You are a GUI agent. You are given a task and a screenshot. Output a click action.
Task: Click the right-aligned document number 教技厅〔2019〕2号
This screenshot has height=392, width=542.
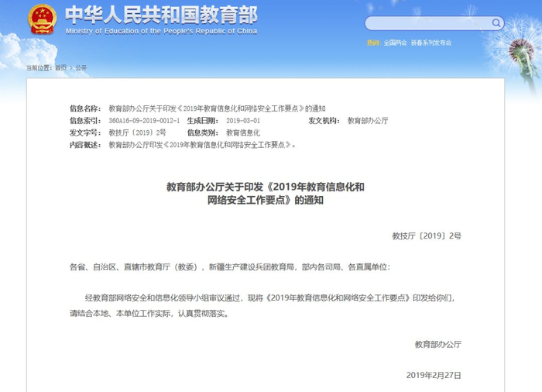point(427,236)
